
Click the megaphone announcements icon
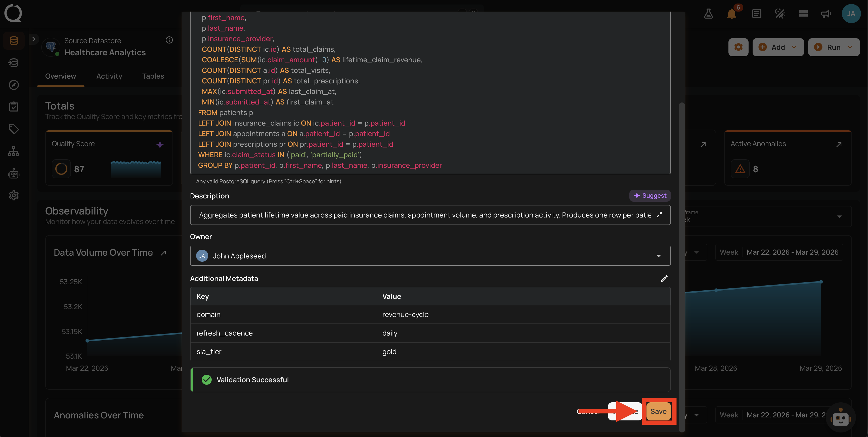pos(826,14)
